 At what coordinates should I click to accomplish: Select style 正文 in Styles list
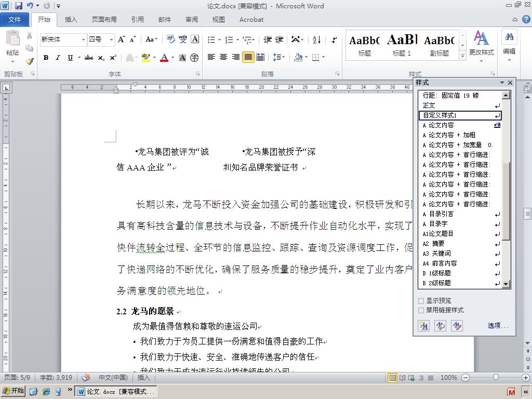point(460,105)
